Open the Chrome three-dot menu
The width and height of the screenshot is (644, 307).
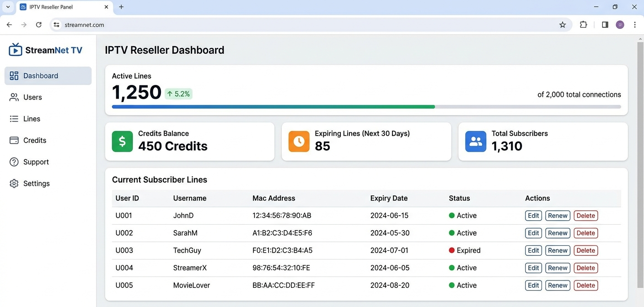coord(635,25)
